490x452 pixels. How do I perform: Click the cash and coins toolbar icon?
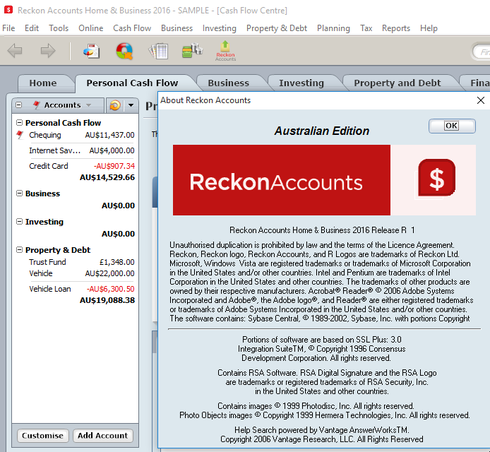coord(192,51)
